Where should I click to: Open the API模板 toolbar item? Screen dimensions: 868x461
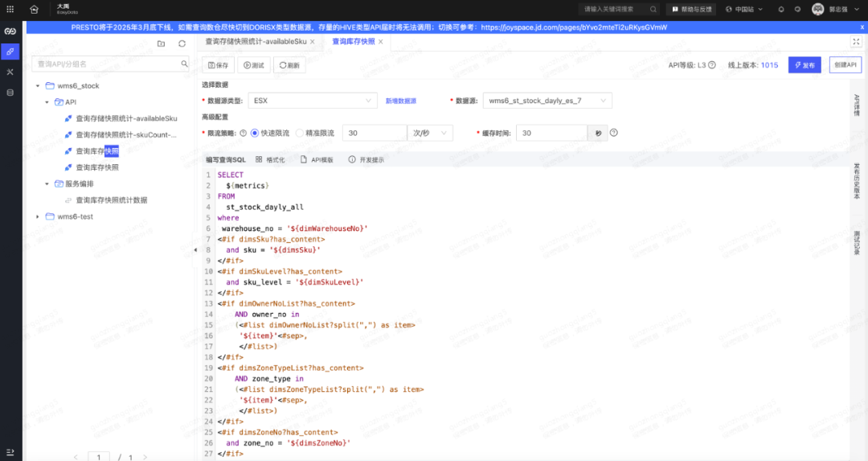coord(317,159)
